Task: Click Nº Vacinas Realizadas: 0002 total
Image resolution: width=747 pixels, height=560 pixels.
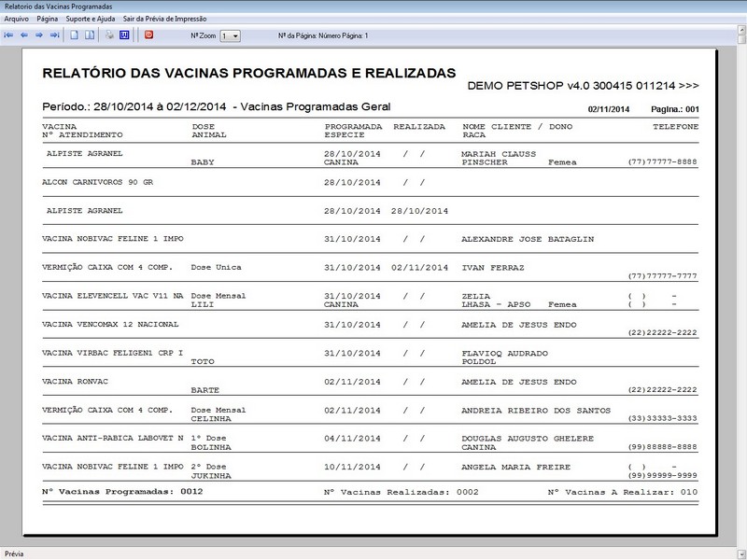Action: [x=402, y=492]
